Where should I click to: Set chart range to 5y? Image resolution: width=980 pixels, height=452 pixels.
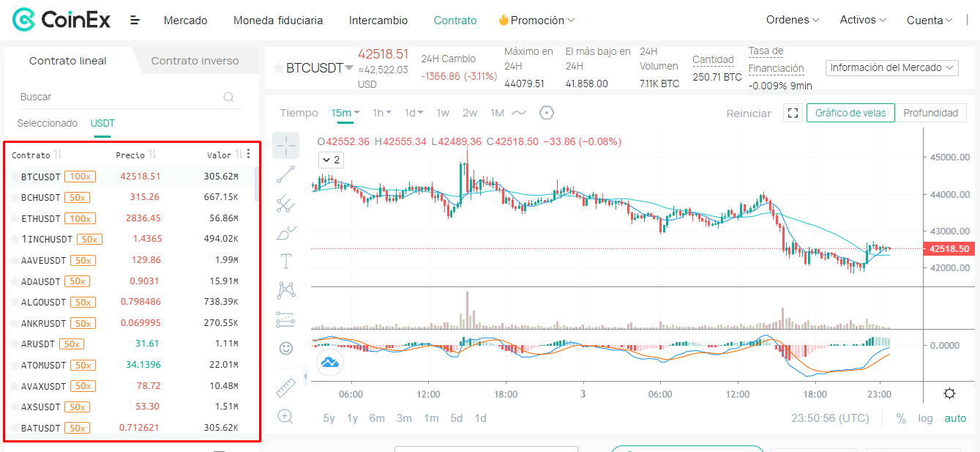[329, 418]
